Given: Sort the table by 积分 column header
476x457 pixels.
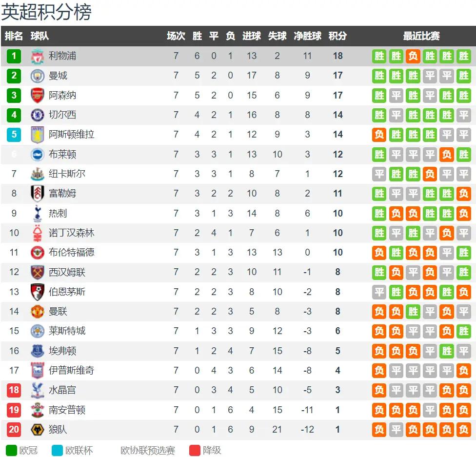Looking at the screenshot, I should 337,36.
